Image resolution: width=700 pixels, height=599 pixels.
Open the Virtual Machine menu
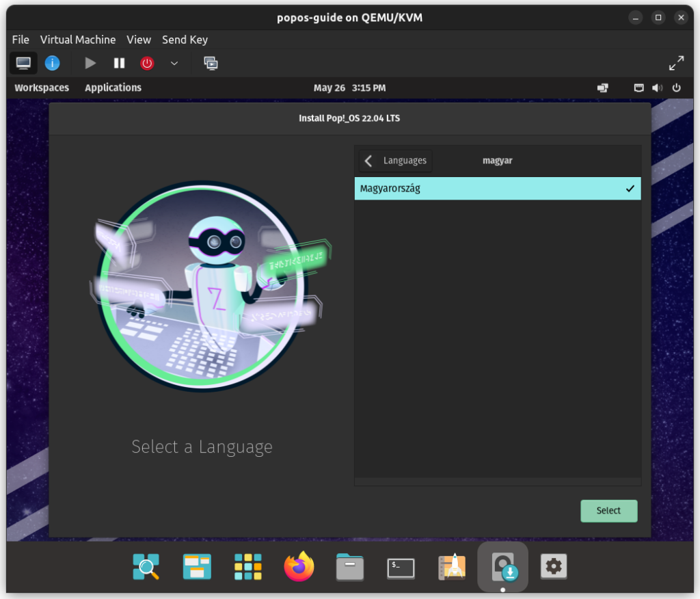pos(78,40)
